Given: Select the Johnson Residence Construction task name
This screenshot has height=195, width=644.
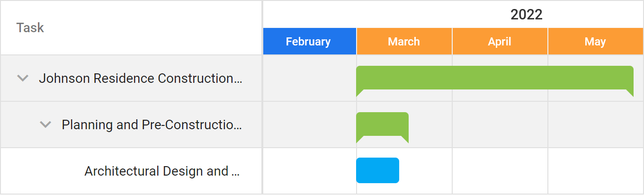Looking at the screenshot, I should pos(141,78).
